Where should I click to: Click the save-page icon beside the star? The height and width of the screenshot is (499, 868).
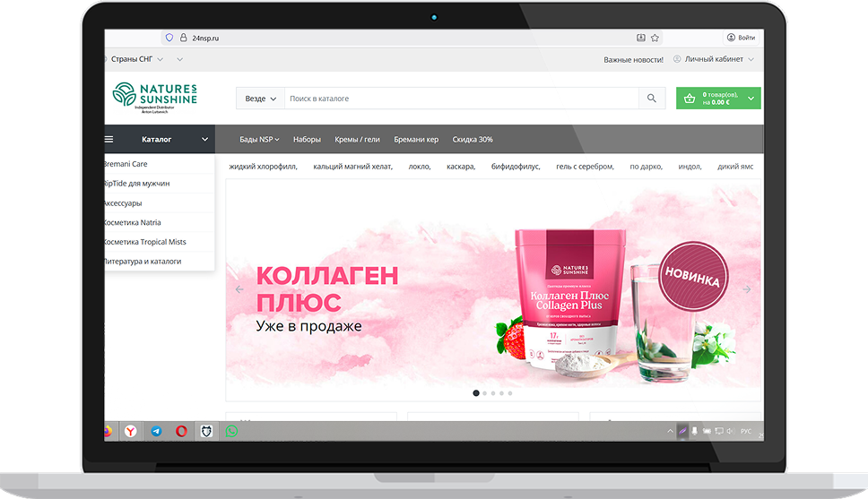[x=640, y=38]
